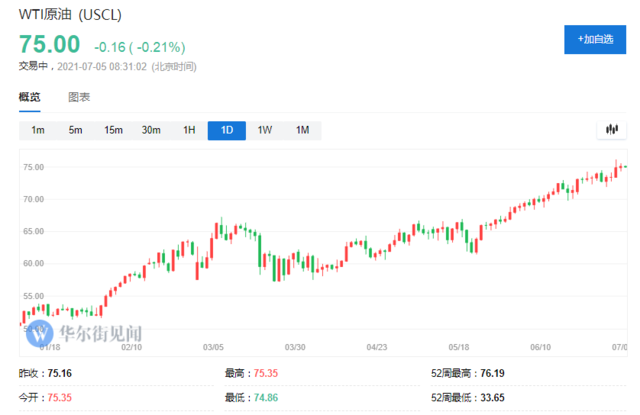Click the 60.00 price axis label

pos(33,264)
